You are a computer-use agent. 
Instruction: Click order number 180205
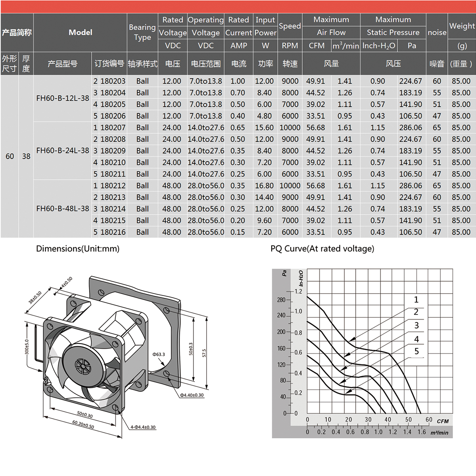113,104
